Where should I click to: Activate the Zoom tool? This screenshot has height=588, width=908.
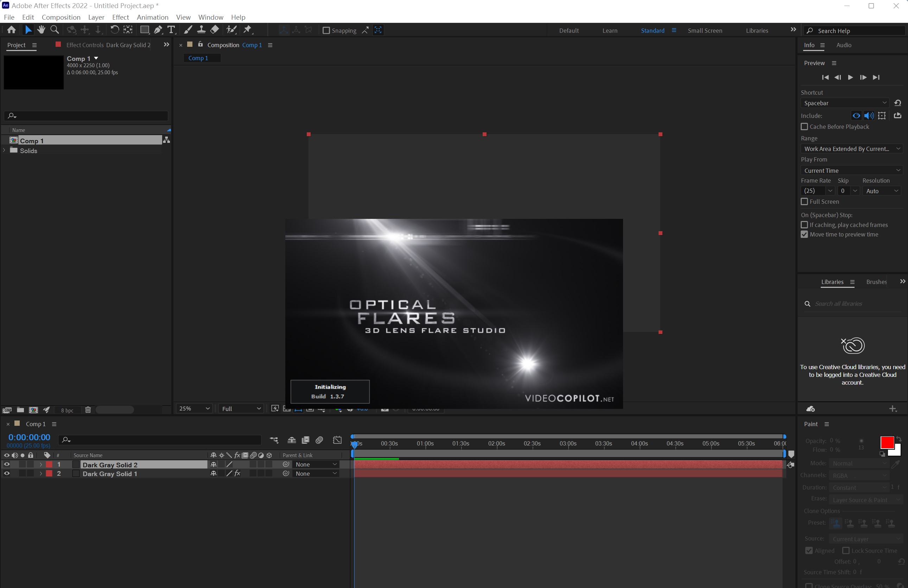pos(55,30)
